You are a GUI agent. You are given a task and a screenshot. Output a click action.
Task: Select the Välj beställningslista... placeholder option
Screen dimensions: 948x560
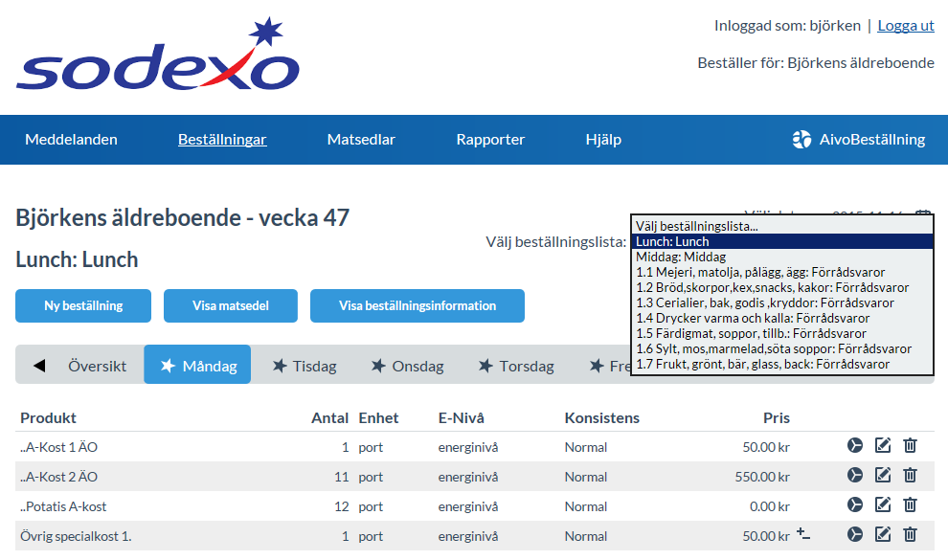tap(781, 227)
